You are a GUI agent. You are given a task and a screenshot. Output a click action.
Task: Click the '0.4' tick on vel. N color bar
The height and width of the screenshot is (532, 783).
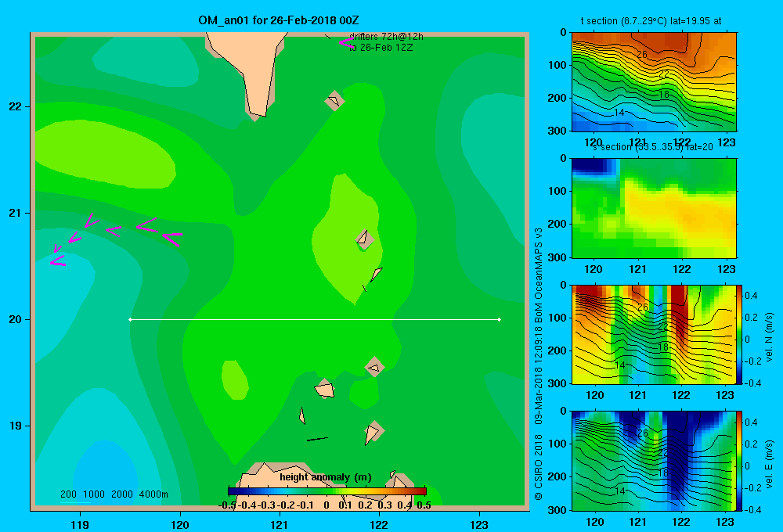(751, 296)
